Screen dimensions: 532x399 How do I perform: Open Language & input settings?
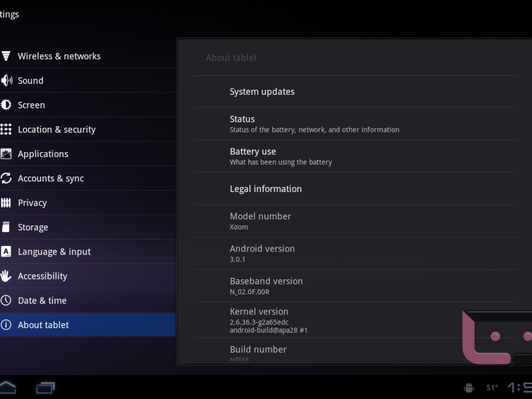click(x=54, y=252)
